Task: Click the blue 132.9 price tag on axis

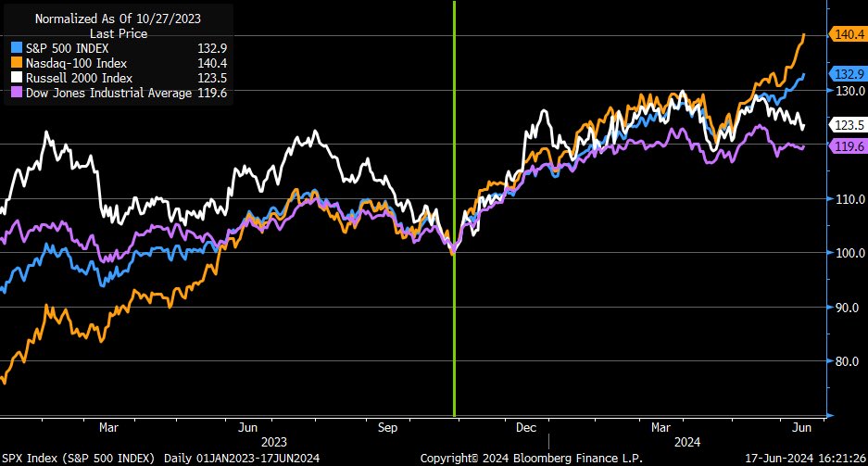Action: [848, 73]
